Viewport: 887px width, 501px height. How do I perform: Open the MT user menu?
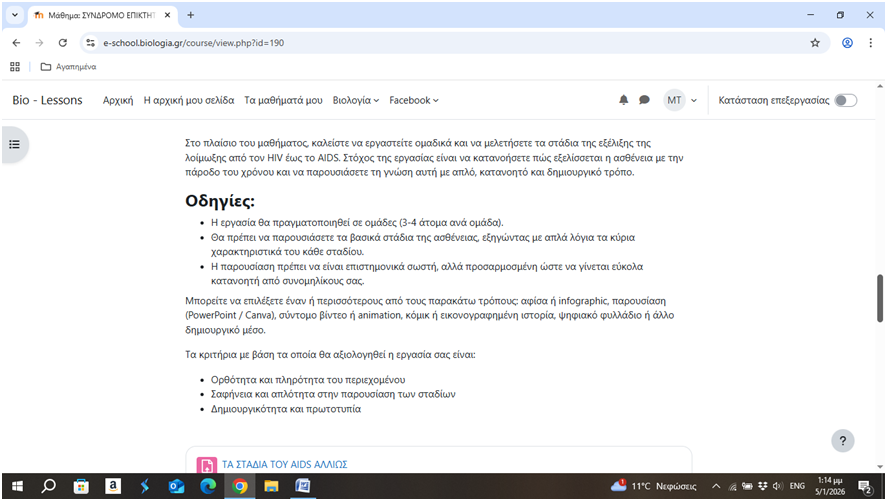pos(679,100)
